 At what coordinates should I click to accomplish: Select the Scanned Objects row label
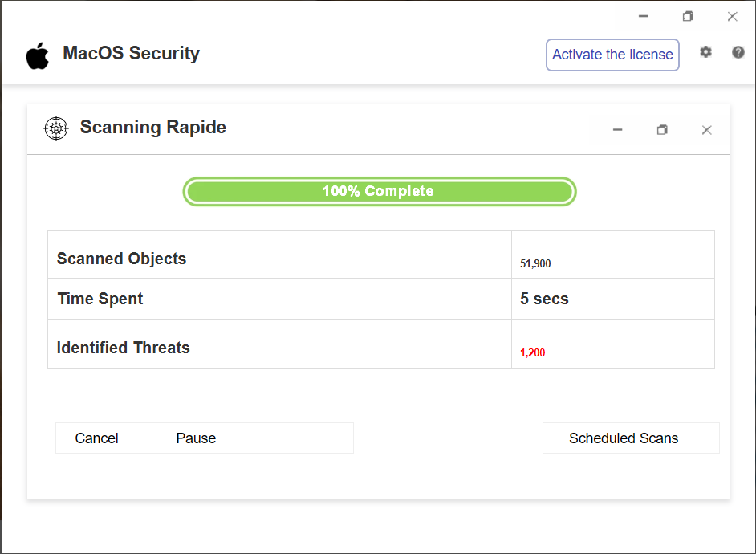coord(121,259)
